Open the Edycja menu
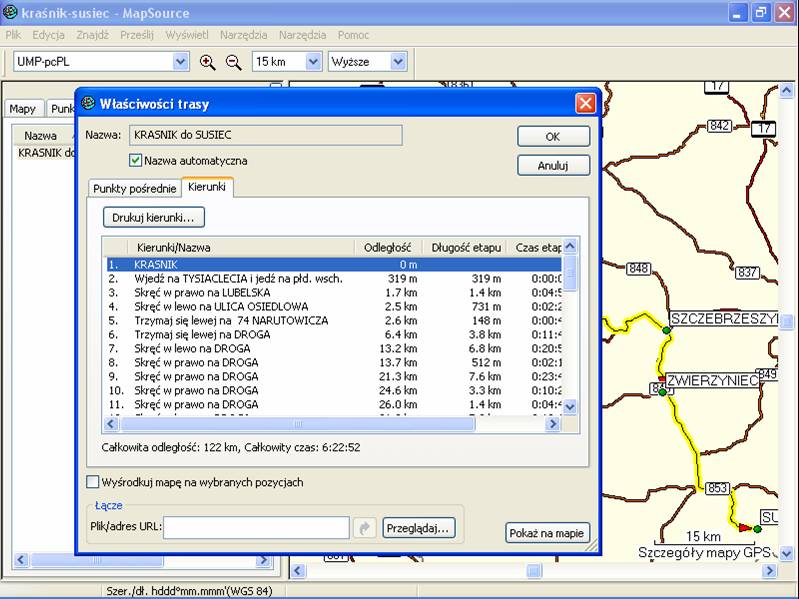 (48, 35)
